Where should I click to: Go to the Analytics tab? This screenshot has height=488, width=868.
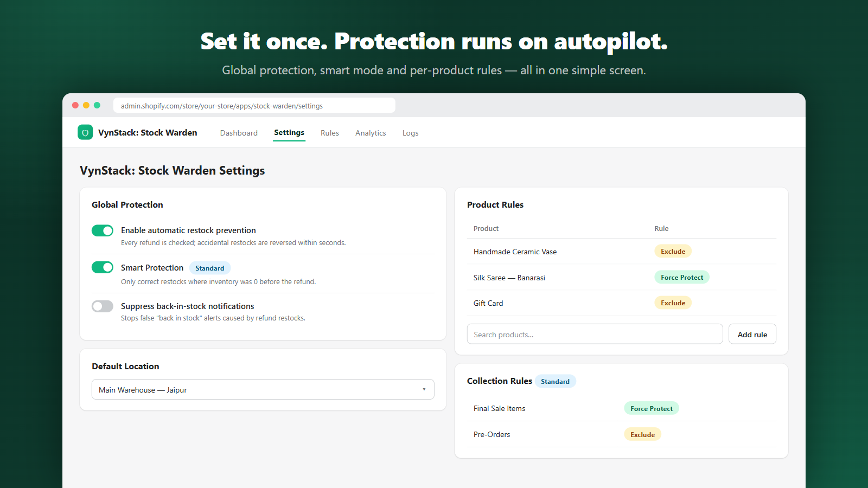click(371, 133)
